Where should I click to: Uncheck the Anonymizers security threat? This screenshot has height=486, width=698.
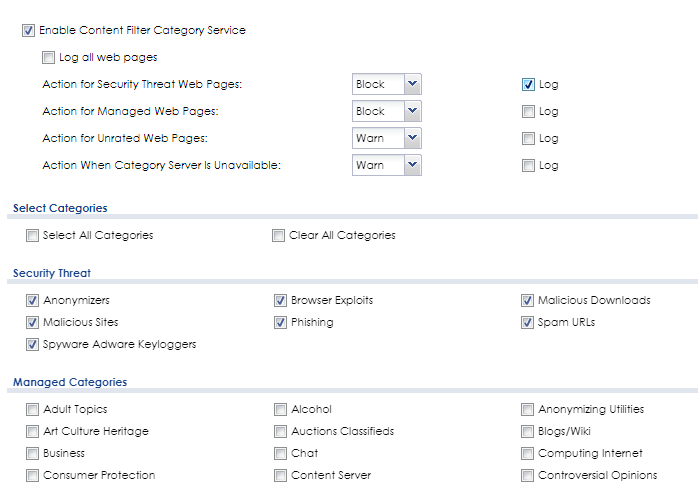pyautogui.click(x=33, y=301)
